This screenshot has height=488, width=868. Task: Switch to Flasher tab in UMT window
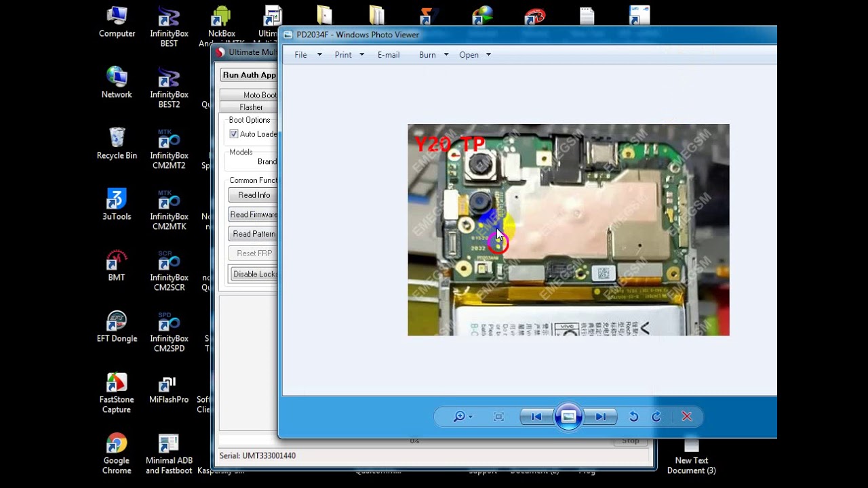(x=249, y=107)
